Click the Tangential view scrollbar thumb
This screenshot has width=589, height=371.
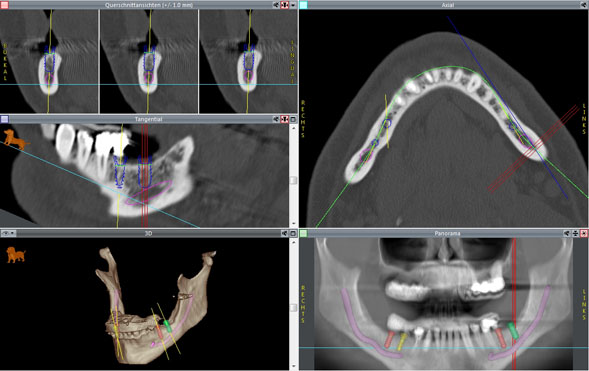point(293,180)
